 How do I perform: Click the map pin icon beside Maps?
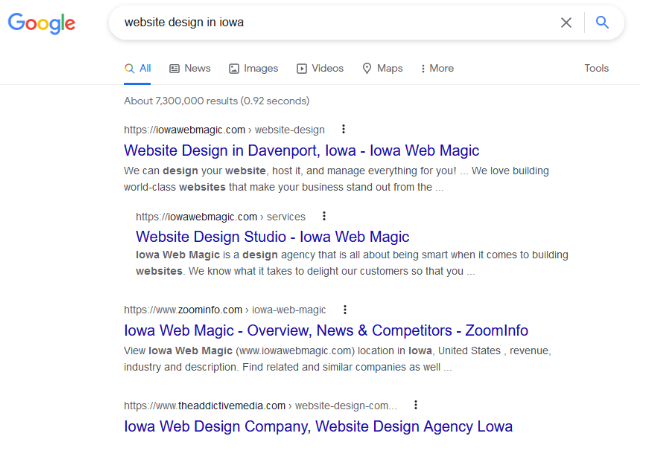point(367,68)
